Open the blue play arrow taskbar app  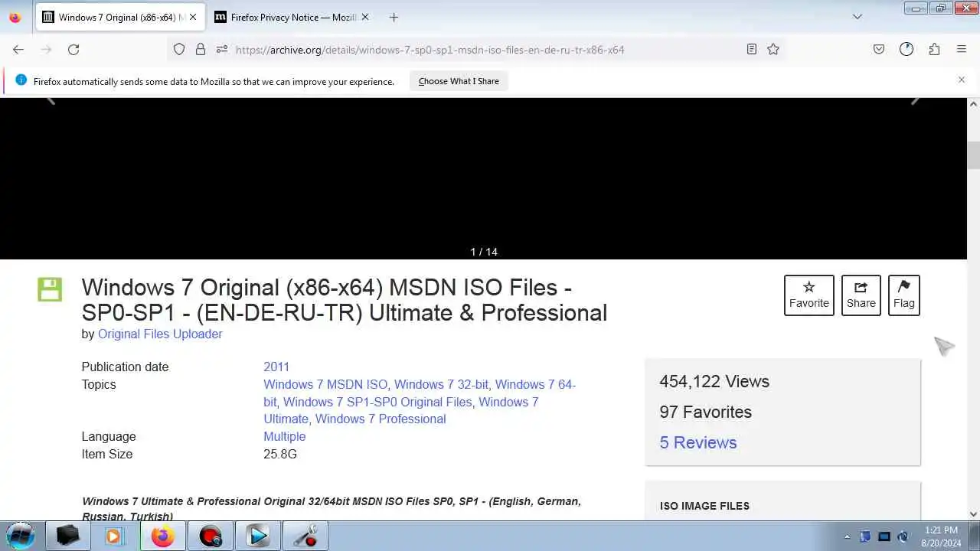257,536
